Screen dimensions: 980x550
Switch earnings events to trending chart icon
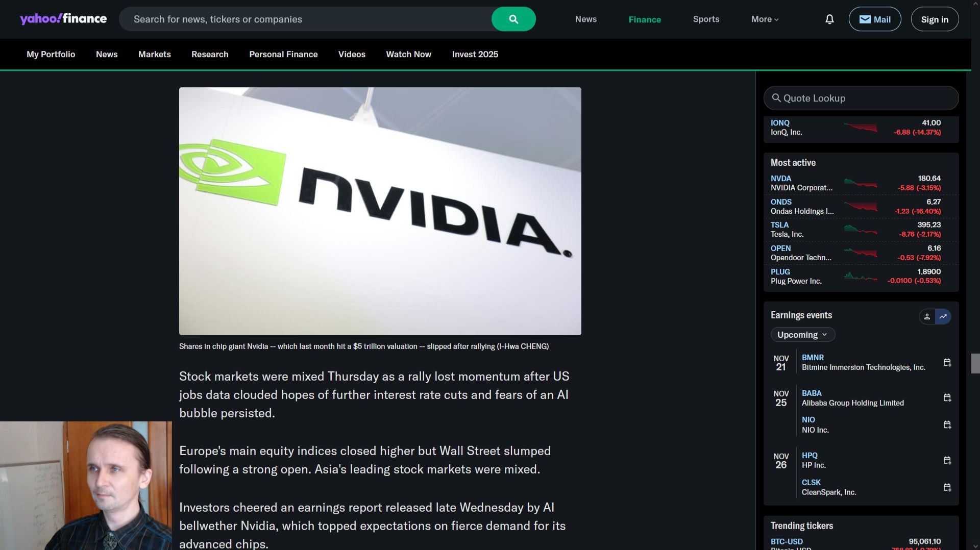943,316
